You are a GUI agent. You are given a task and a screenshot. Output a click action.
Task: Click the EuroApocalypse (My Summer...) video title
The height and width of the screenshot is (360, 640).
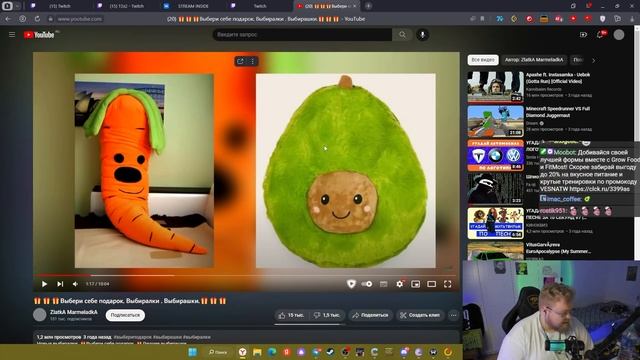click(x=558, y=248)
